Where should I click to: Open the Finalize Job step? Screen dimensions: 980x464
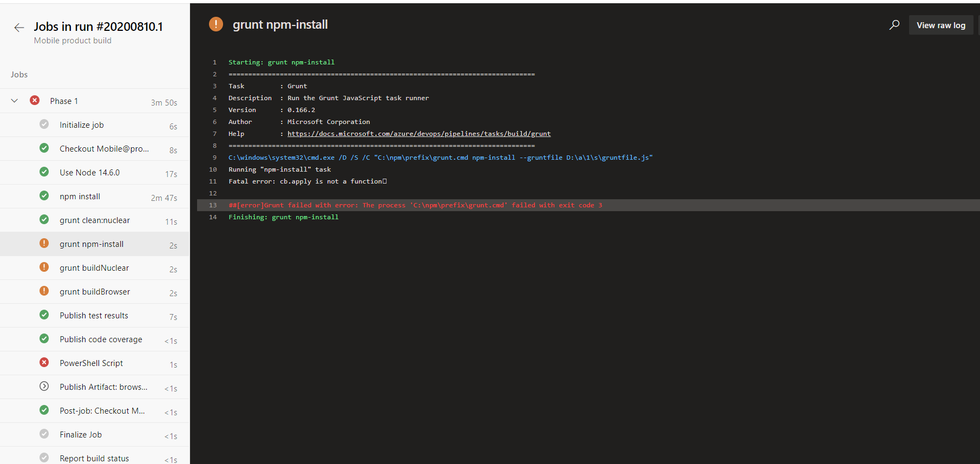[95, 435]
